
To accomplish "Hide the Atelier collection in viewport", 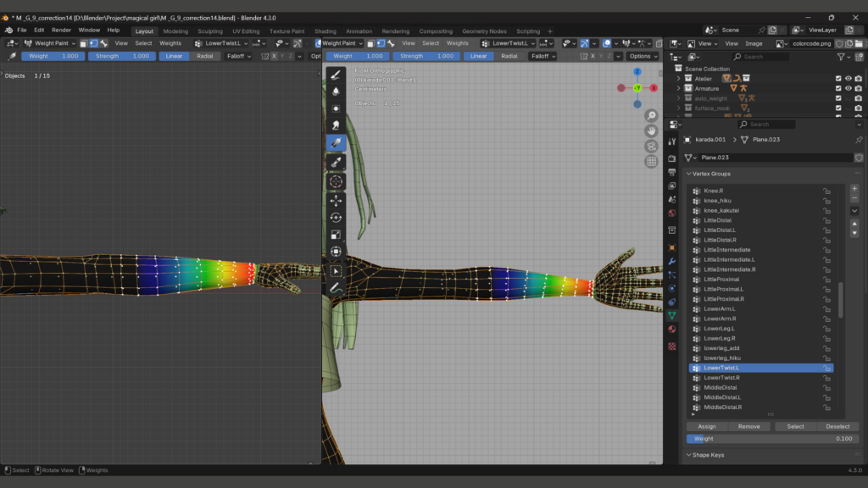I will [x=848, y=78].
